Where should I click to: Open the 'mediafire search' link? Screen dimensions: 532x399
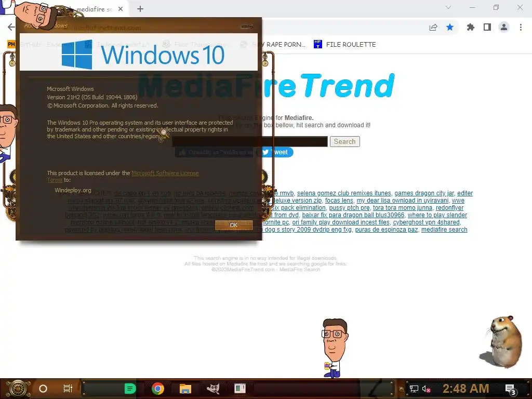(x=444, y=230)
